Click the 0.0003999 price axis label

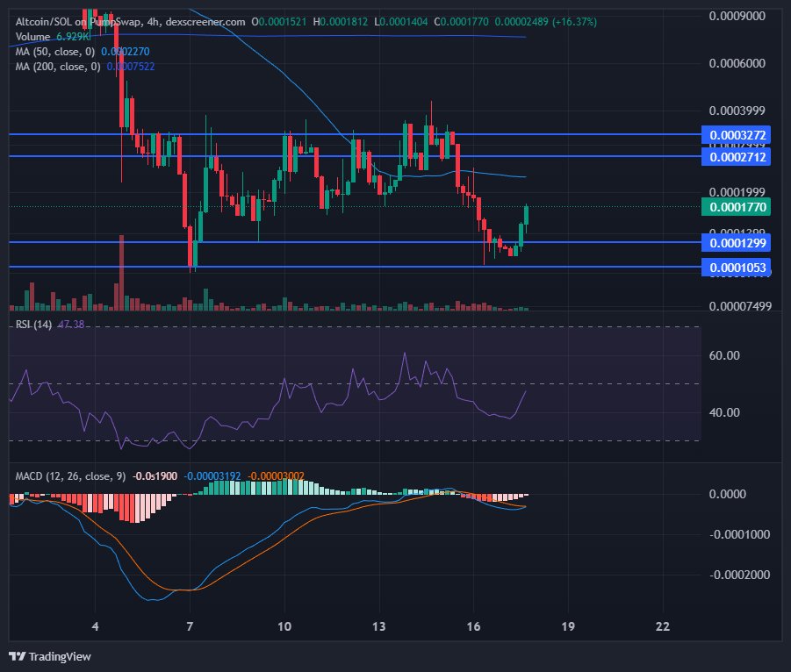737,111
